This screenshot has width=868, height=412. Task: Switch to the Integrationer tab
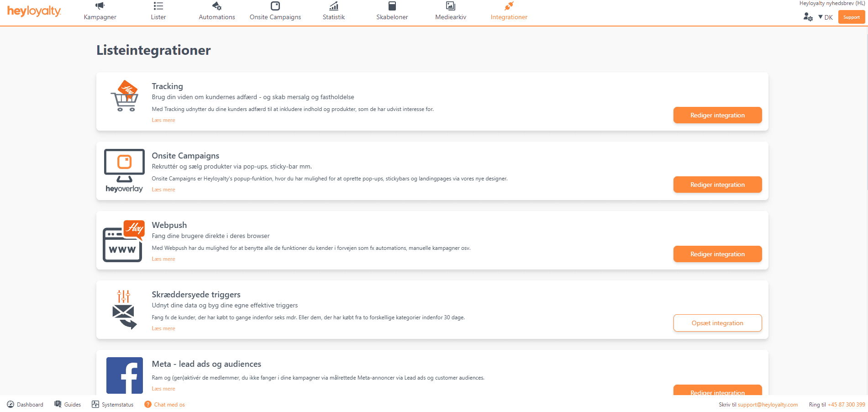(509, 17)
